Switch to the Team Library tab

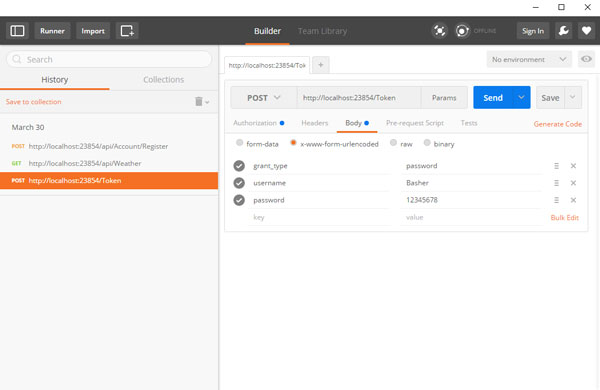click(x=323, y=31)
